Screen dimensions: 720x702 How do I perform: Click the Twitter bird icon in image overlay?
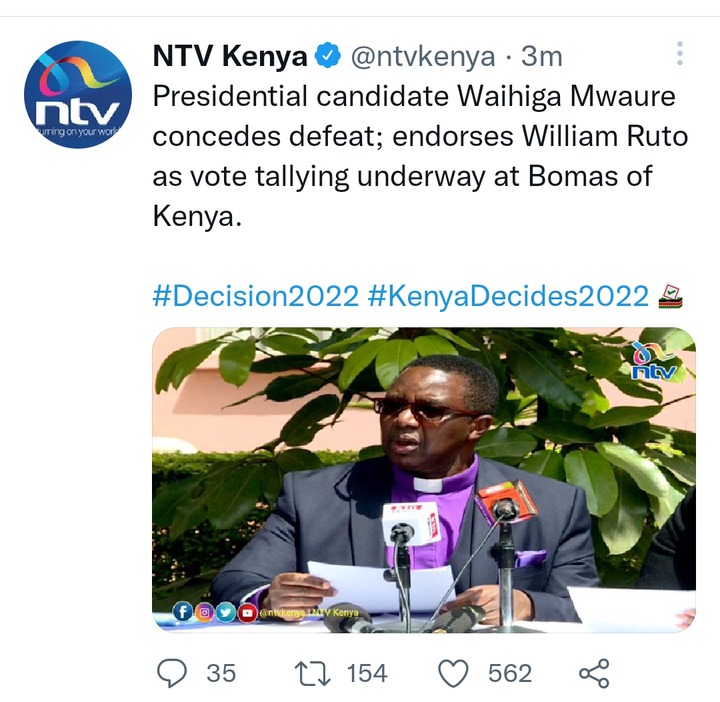click(226, 612)
